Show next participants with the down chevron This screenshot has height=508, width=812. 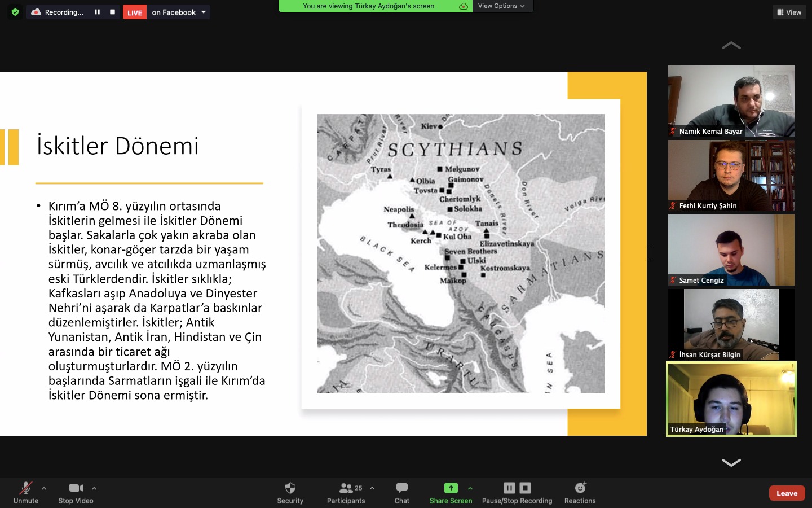point(731,462)
